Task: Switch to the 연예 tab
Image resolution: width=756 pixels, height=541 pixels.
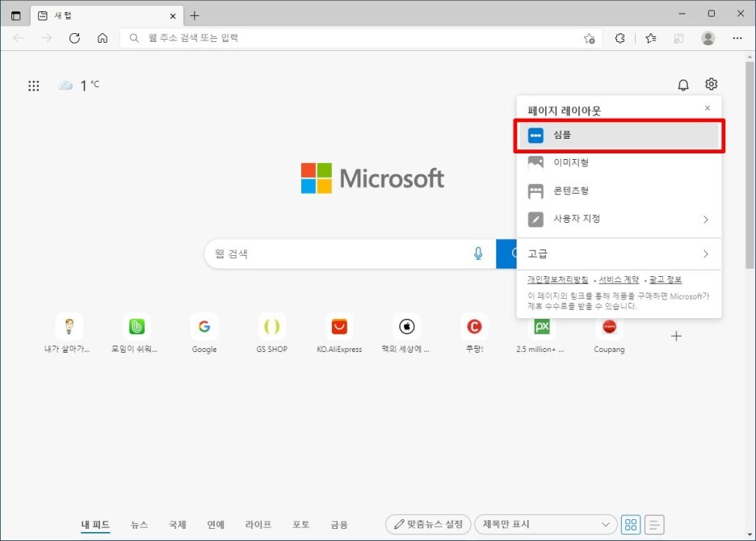Action: 216,525
